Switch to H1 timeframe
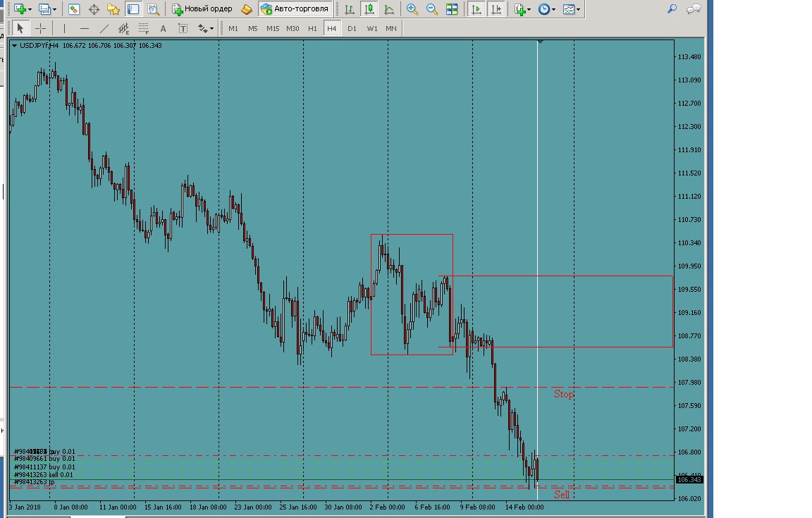 (312, 28)
